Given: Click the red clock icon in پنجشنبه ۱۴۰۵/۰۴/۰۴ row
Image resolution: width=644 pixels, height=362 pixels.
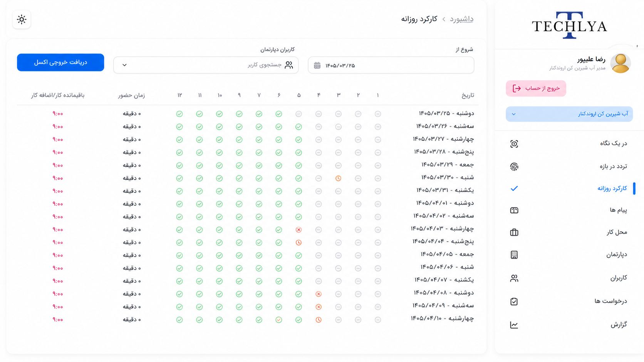Looking at the screenshot, I should tap(299, 242).
